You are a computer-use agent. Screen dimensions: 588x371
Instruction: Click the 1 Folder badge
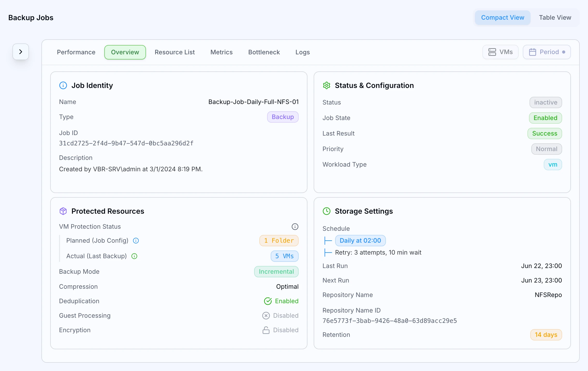click(279, 241)
